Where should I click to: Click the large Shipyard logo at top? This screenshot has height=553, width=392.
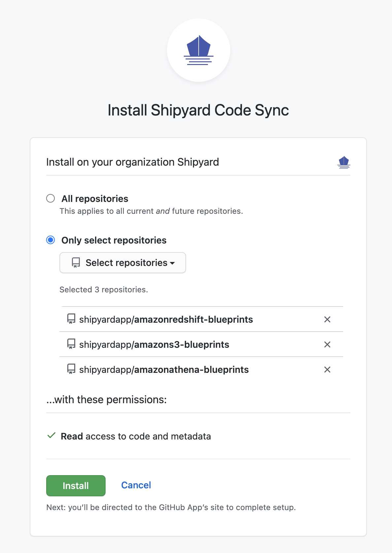tap(198, 50)
